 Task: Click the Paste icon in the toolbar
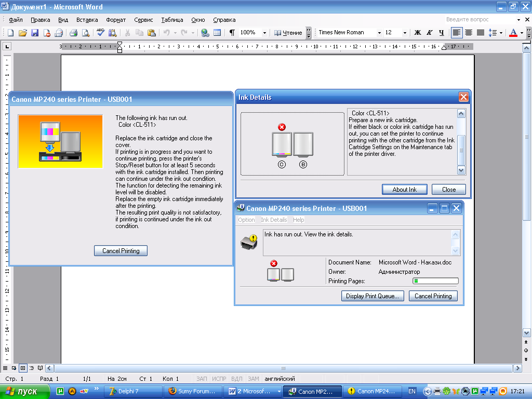point(151,33)
